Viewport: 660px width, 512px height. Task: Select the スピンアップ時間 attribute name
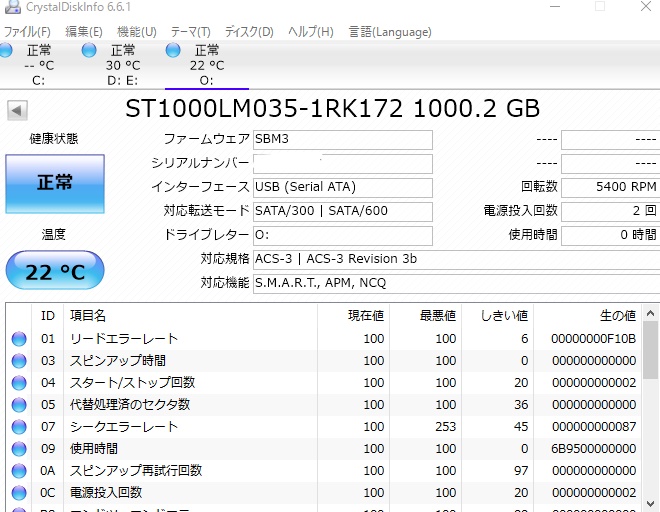[x=118, y=361]
